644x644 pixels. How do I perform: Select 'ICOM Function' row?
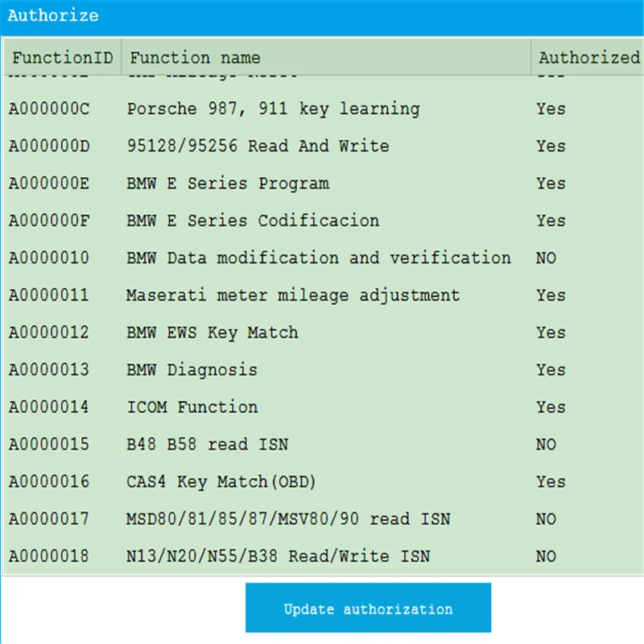point(192,407)
